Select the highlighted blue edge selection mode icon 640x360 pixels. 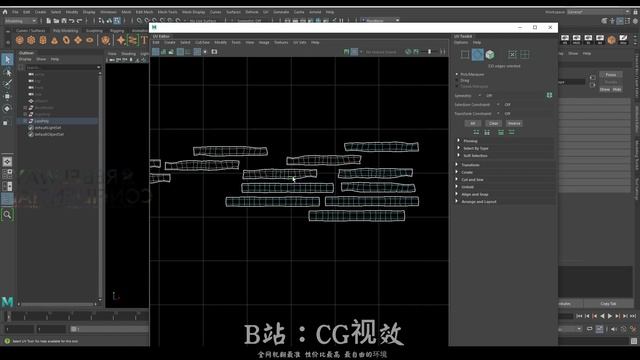click(x=477, y=54)
